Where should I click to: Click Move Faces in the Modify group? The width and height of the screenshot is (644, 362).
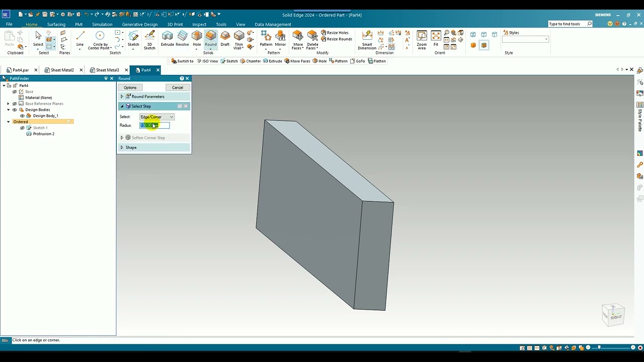pyautogui.click(x=298, y=40)
